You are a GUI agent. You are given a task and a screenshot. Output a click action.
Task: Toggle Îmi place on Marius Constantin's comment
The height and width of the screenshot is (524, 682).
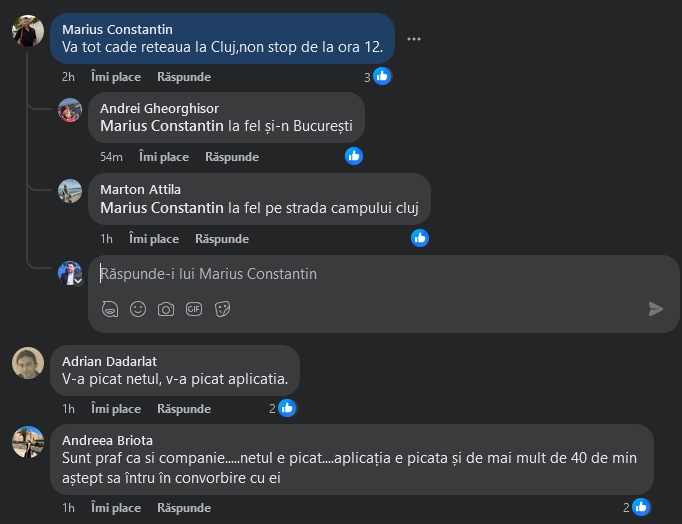click(116, 77)
